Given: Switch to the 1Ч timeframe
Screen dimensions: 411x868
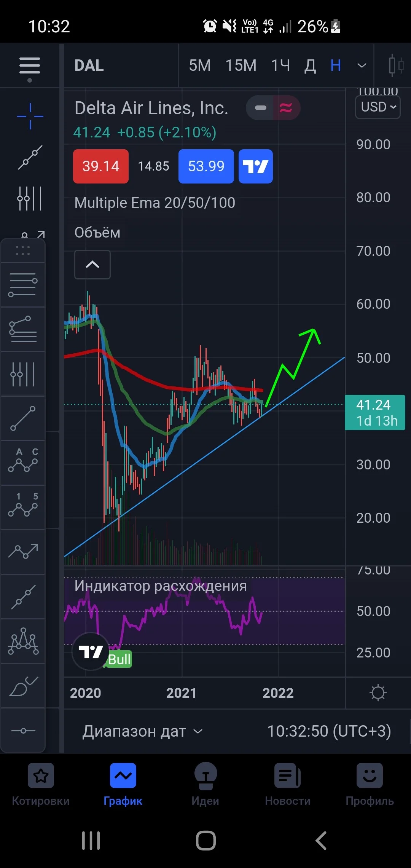Looking at the screenshot, I should (x=280, y=65).
